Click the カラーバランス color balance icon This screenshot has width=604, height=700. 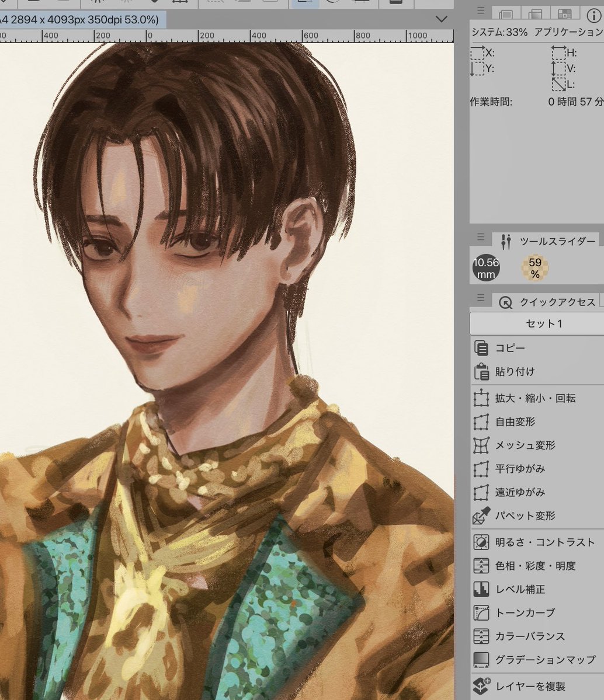[x=481, y=636]
